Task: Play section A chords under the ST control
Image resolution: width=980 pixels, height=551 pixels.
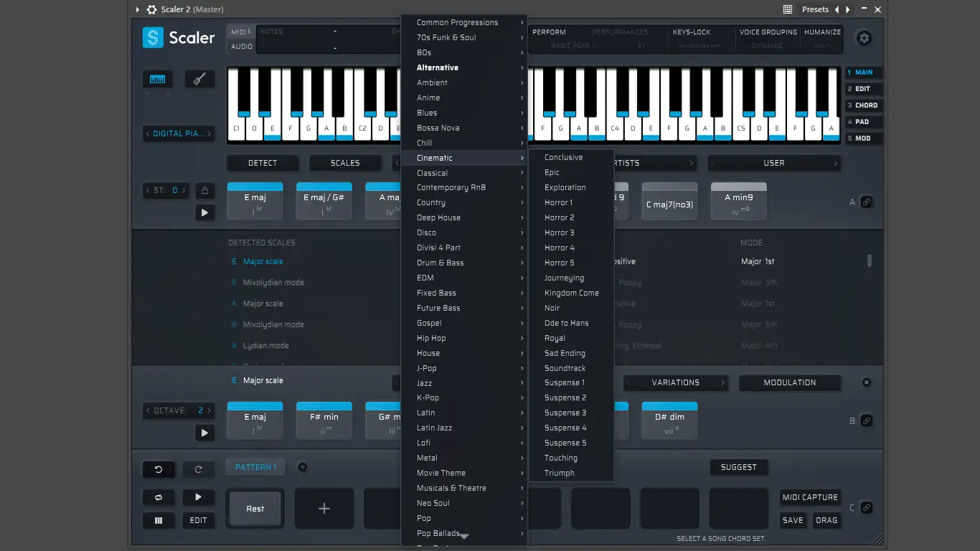Action: pyautogui.click(x=204, y=212)
